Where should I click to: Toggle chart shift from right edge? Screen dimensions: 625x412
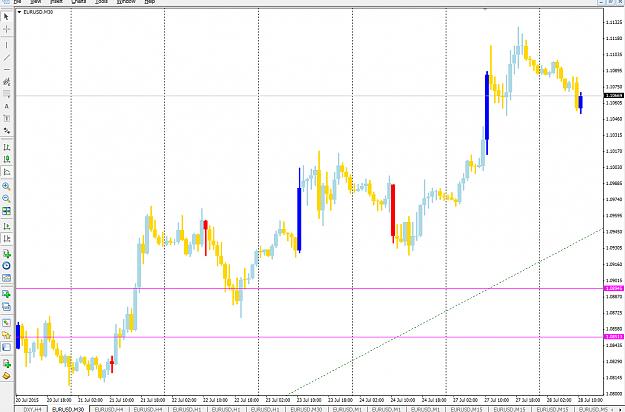[x=6, y=238]
